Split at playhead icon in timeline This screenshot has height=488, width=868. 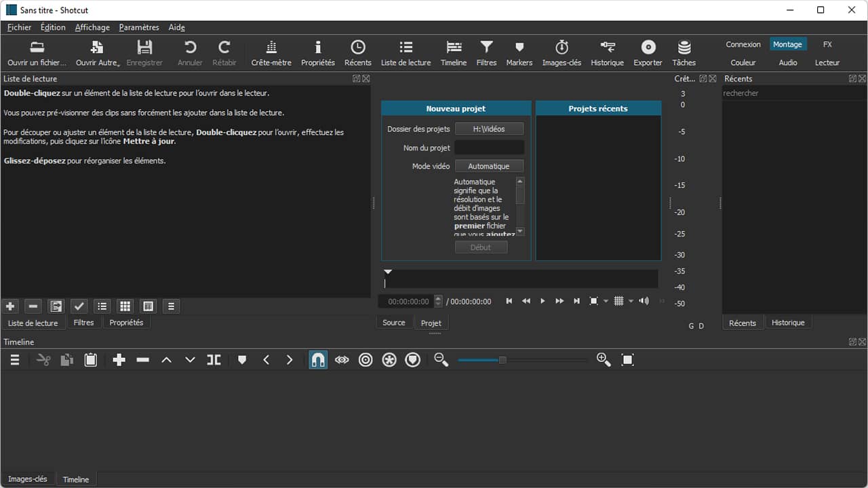pos(214,360)
